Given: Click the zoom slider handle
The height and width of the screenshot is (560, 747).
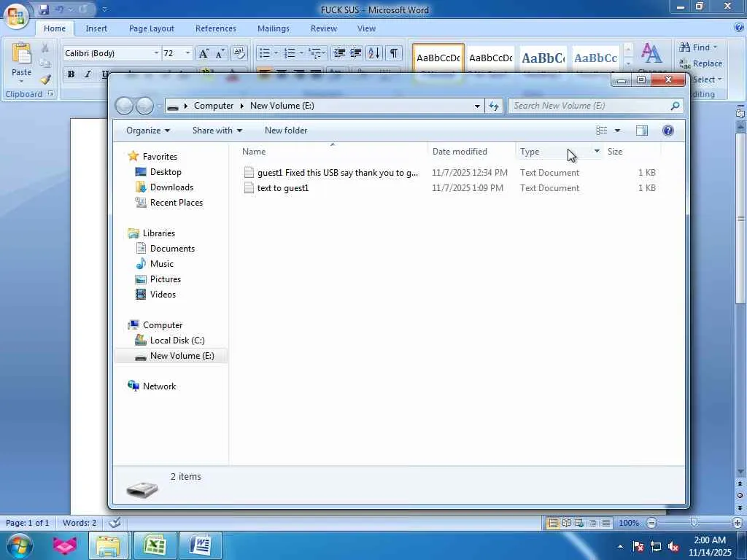Looking at the screenshot, I should click(694, 523).
